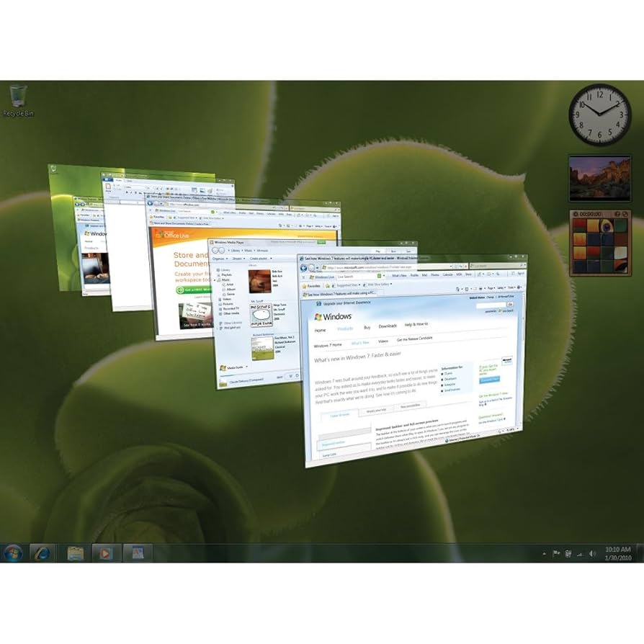644x644 pixels.
Task: Open Windows Explorer from the taskbar
Action: tap(76, 553)
